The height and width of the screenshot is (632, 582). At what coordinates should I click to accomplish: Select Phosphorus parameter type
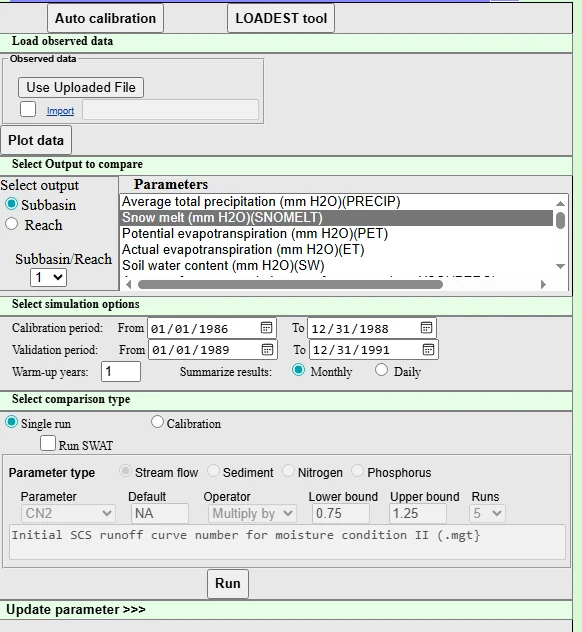(358, 471)
